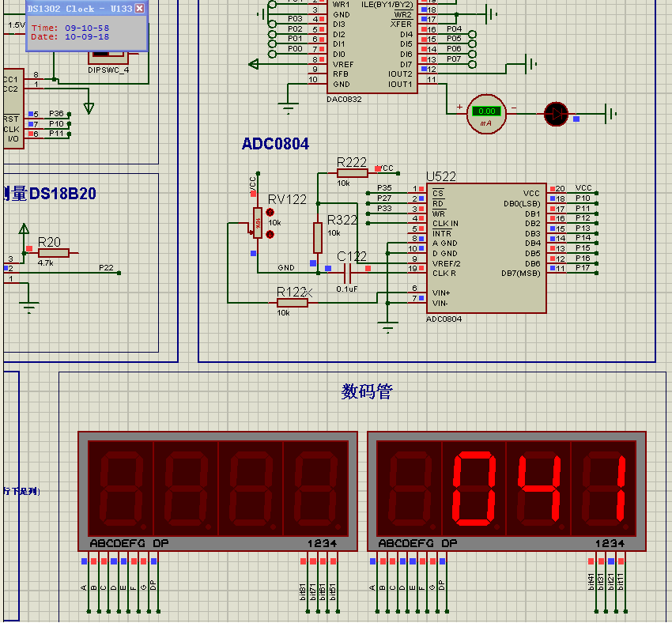Select the left four-digit seven-segment display
Viewport: 672px width, 623px height.
[217, 491]
